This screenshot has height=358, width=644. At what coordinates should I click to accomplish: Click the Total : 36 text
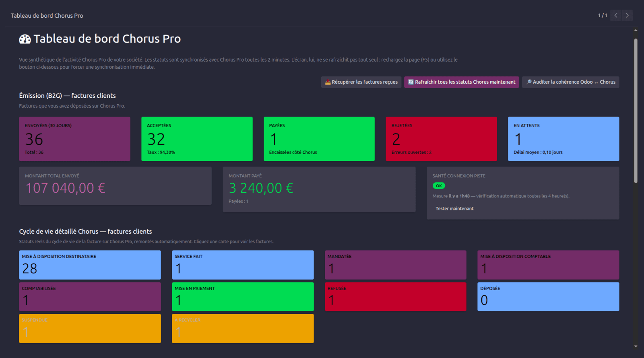pos(34,152)
